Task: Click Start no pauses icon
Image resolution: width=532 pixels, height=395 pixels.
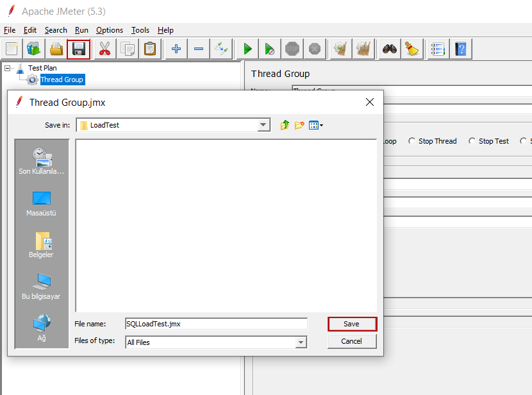Action: coord(270,49)
